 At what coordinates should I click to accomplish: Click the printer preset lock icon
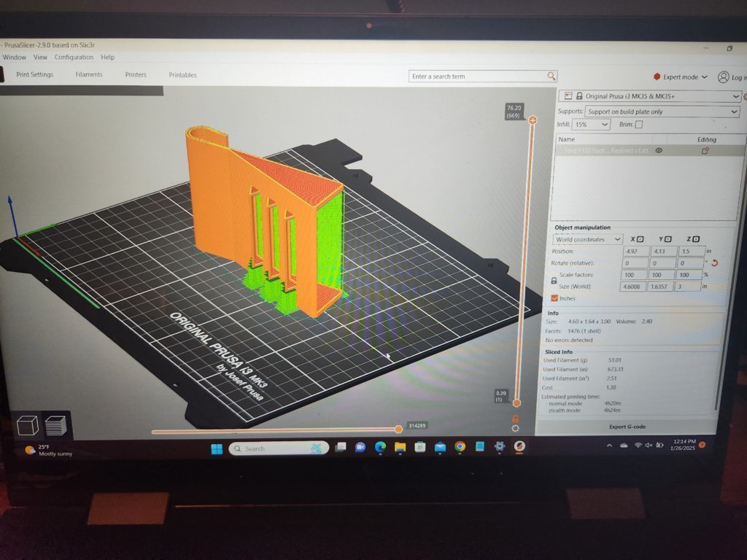[579, 96]
